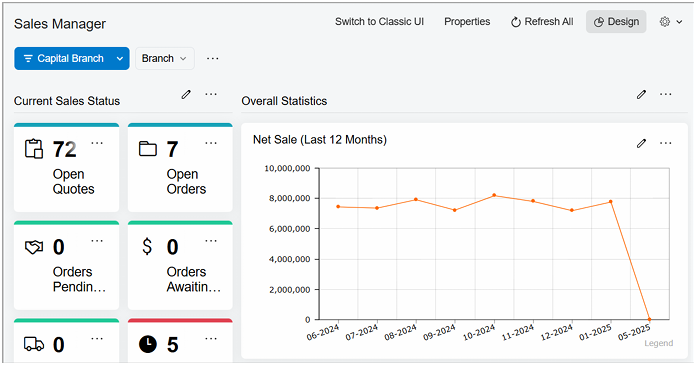
Task: Open the ellipsis menu on the clock card
Action: [x=211, y=338]
